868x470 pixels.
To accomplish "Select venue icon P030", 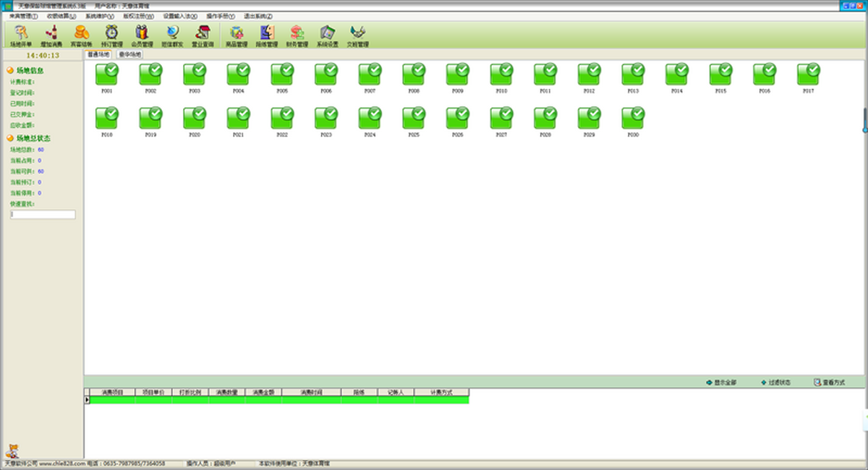I will click(x=633, y=119).
